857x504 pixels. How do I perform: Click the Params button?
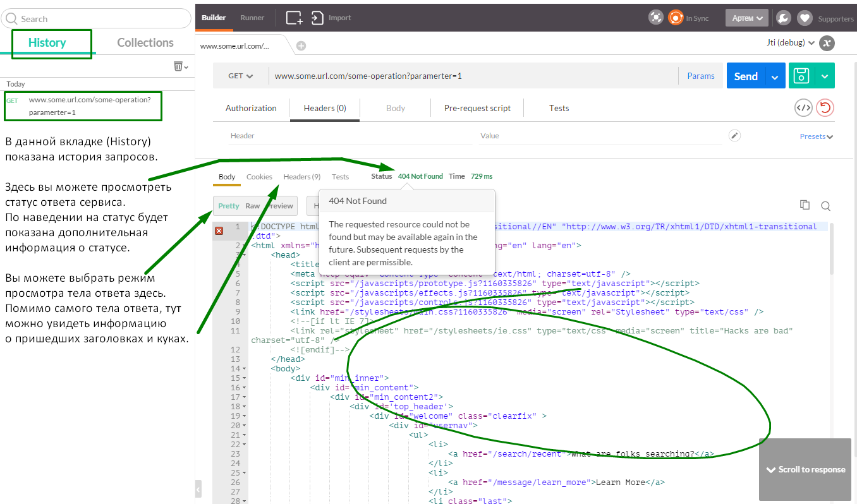[701, 76]
